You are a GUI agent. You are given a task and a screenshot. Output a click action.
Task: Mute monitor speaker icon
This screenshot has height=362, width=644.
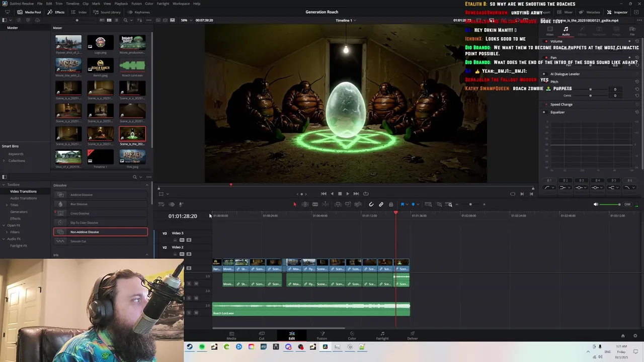click(596, 204)
